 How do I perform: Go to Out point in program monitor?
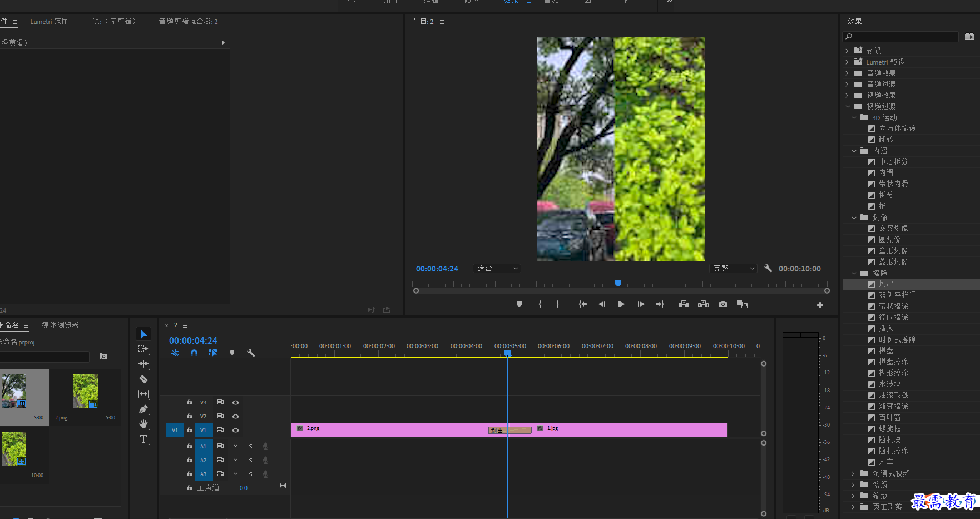point(660,304)
